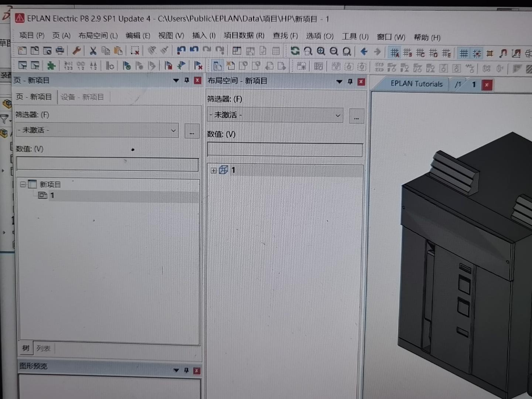Toggle the grid display button

click(x=464, y=54)
